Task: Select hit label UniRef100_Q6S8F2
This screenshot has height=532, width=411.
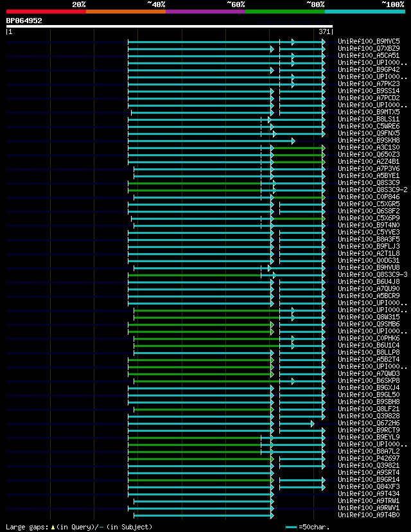Action: 369,211
